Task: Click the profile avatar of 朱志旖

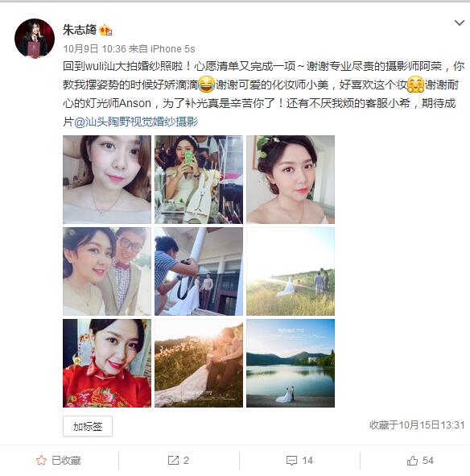Action: [35, 38]
